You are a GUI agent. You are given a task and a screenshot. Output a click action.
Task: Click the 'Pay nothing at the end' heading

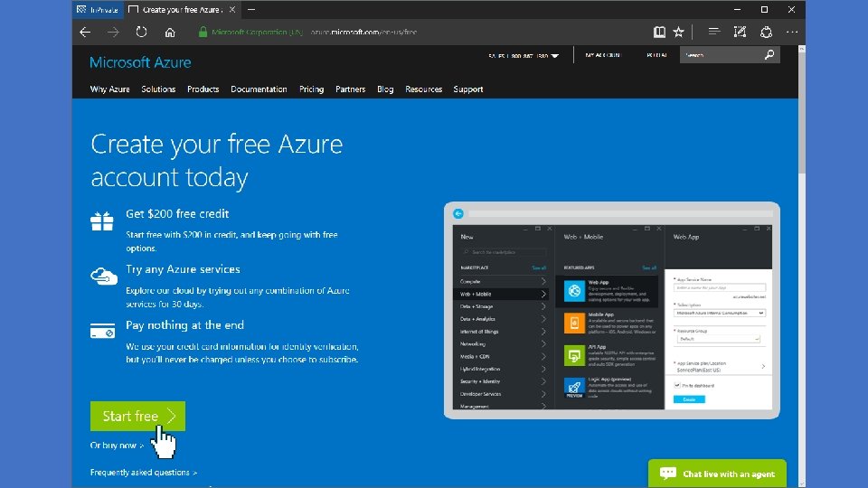tap(184, 325)
